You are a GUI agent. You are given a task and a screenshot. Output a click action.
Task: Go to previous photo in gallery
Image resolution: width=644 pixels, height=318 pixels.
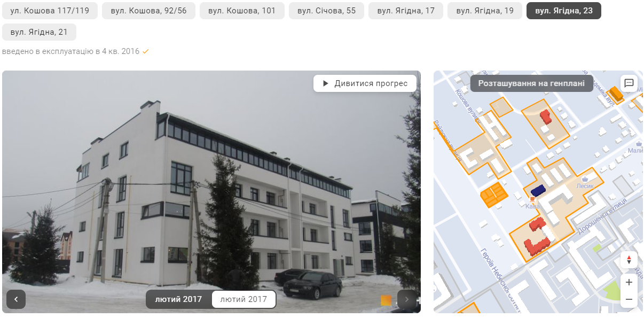pyautogui.click(x=16, y=299)
